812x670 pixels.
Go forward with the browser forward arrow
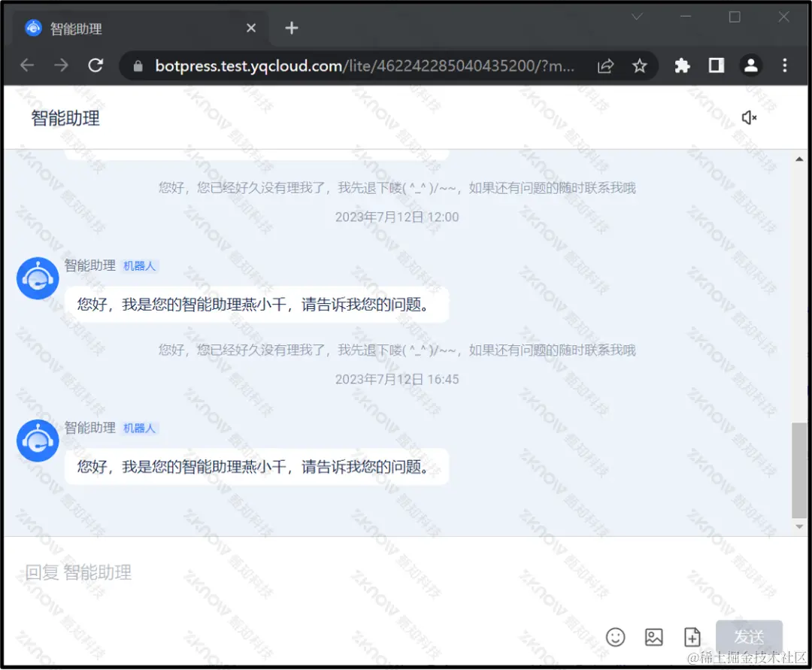coord(61,65)
